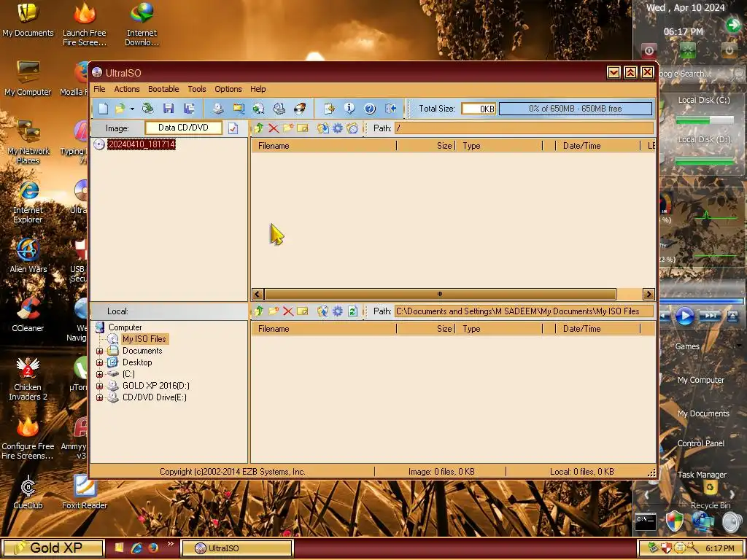Open the Bootable menu

click(163, 89)
